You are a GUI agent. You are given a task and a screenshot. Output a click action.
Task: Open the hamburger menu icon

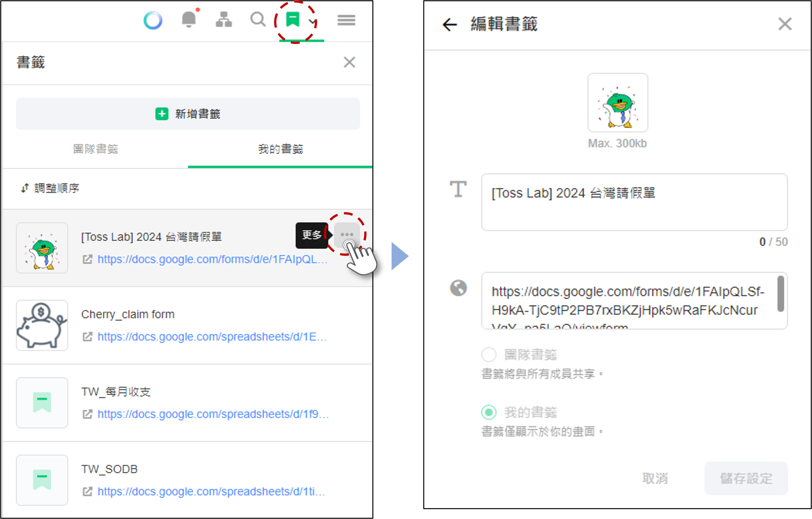pyautogui.click(x=346, y=20)
